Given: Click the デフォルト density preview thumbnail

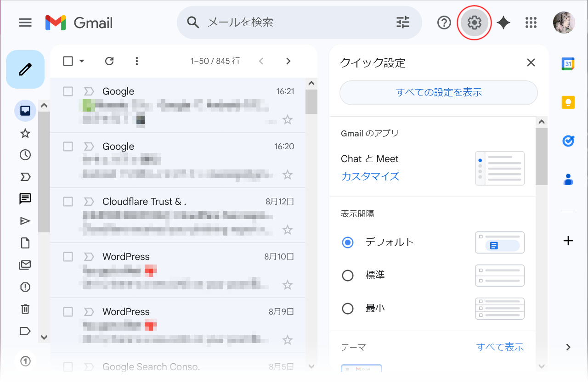Looking at the screenshot, I should tap(500, 242).
